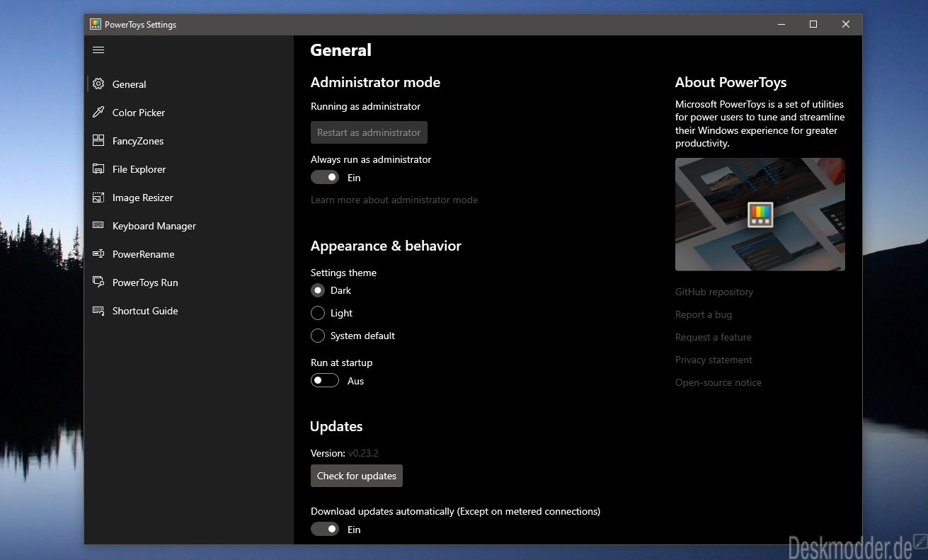
Task: Click the Shortcut Guide sidebar icon
Action: (x=98, y=310)
